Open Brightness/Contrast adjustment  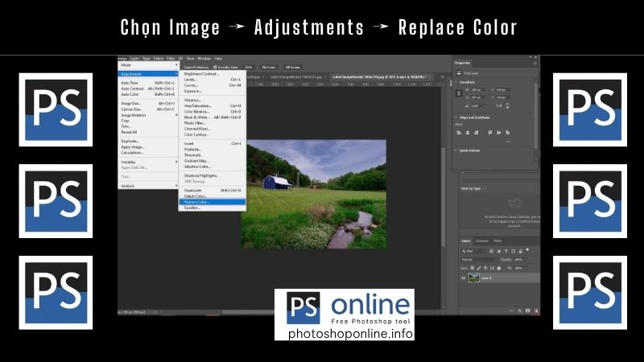point(213,74)
